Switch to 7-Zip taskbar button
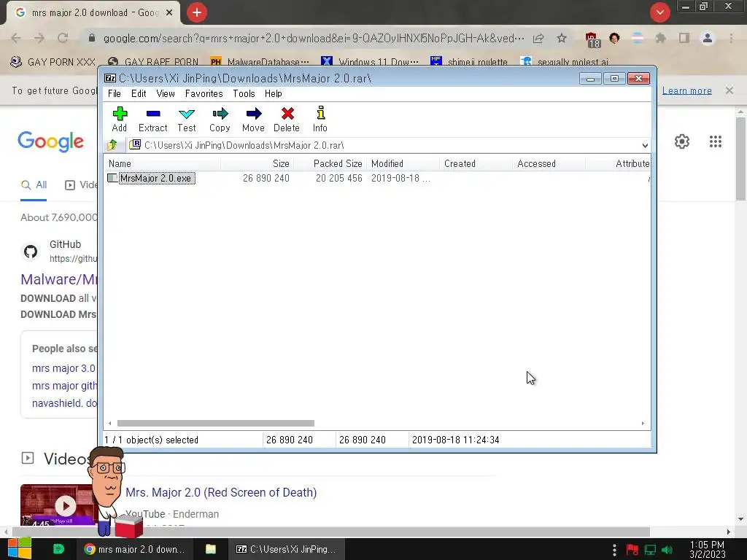This screenshot has height=560, width=747. point(286,549)
